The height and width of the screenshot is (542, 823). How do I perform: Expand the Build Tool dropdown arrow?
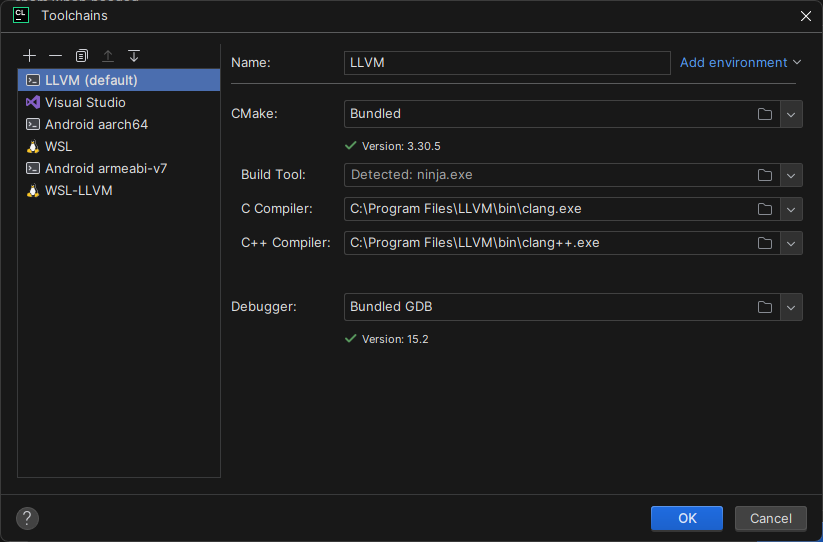[x=791, y=175]
